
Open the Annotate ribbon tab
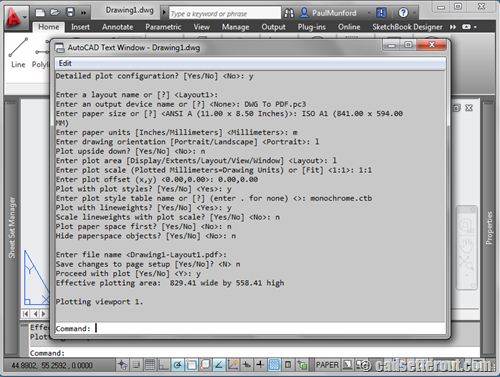(117, 27)
